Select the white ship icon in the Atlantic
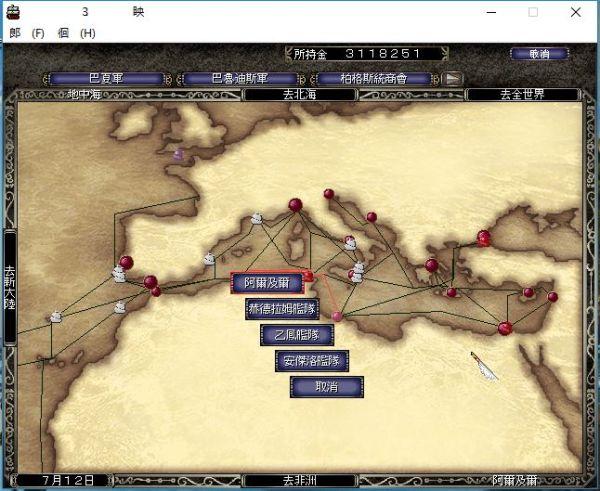 [56, 316]
